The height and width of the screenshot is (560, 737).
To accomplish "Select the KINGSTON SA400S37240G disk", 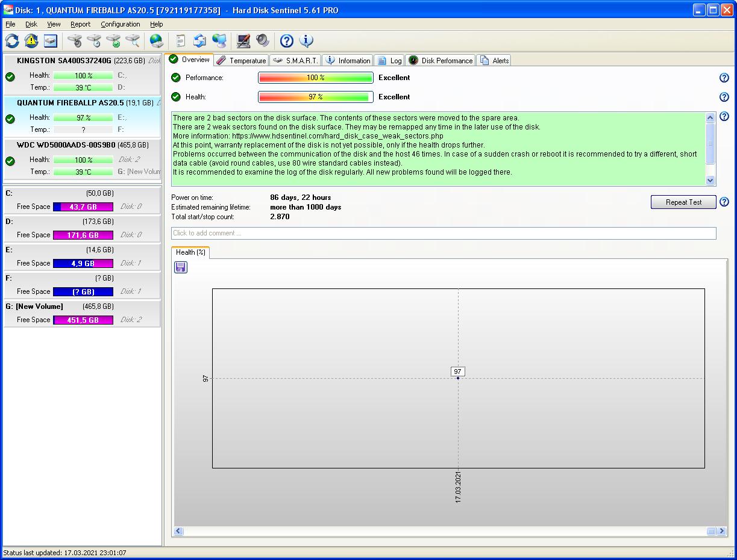I will 82,75.
